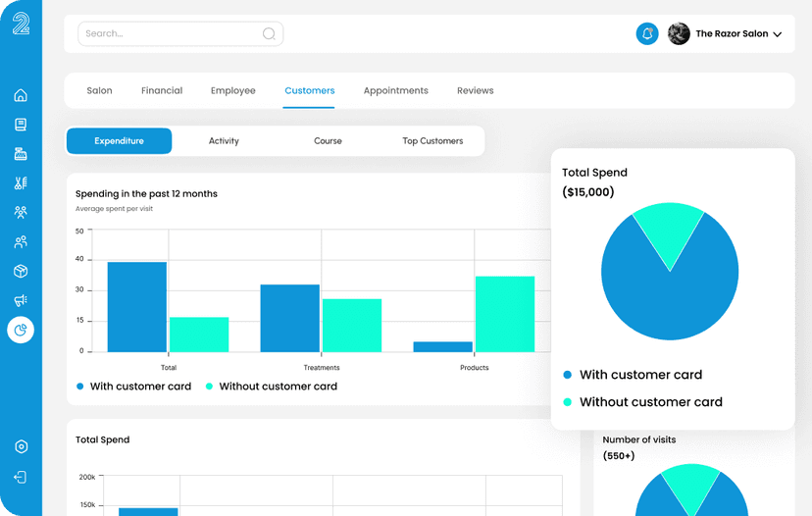812x516 pixels.
Task: Click the green Products bar
Action: (x=505, y=315)
